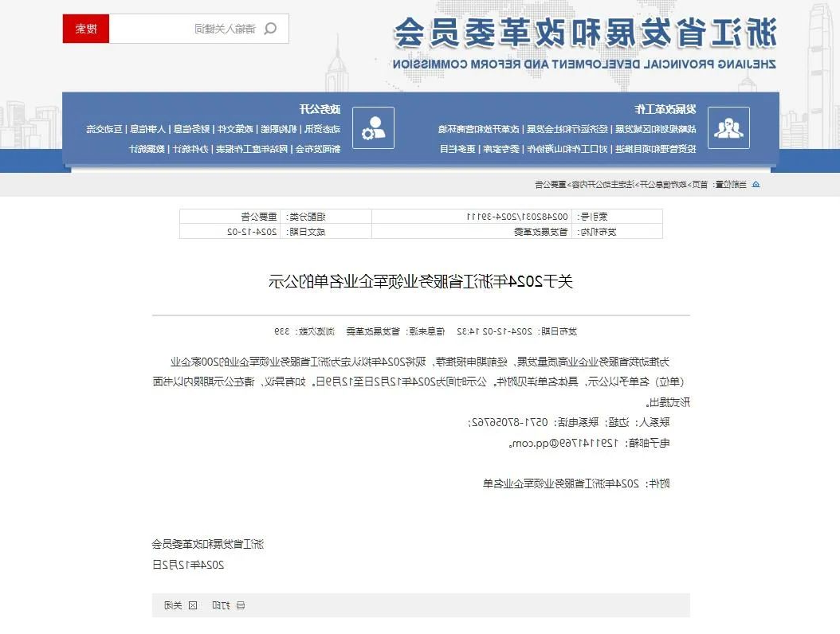Open 数据统计 link
The image size is (840, 634).
click(147, 149)
